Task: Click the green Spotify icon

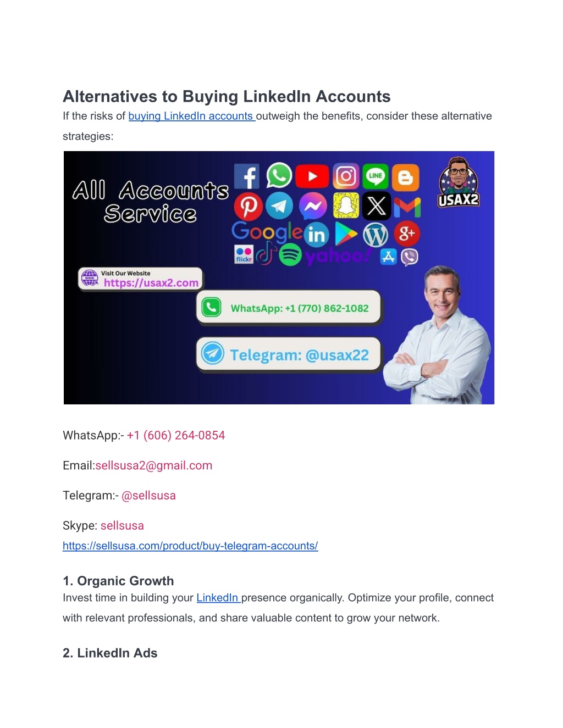Action: point(290,255)
